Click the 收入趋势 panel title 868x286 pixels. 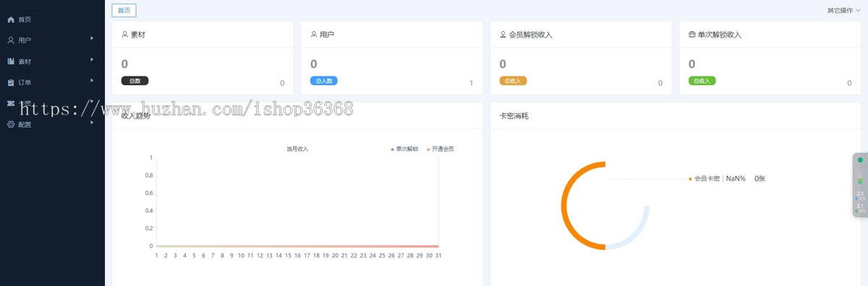[x=136, y=116]
